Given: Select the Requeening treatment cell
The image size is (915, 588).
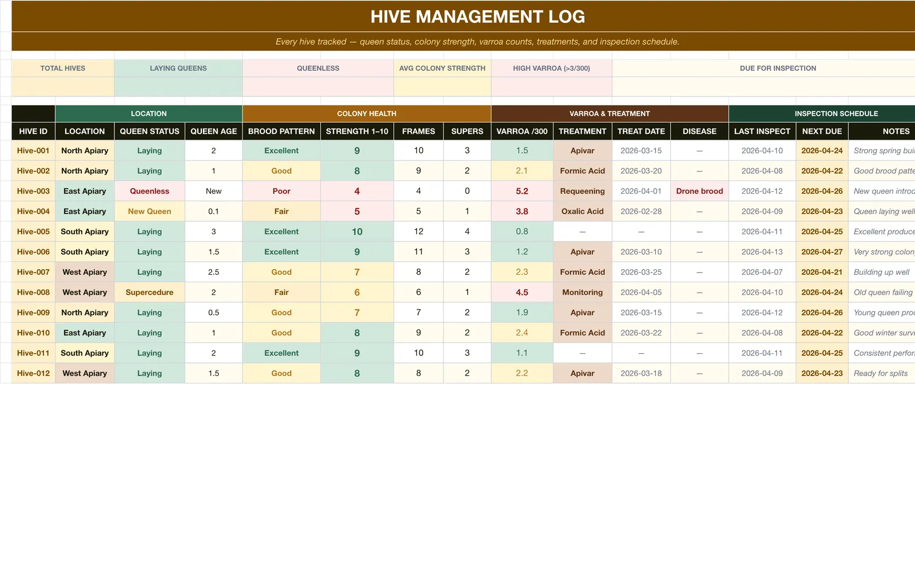Looking at the screenshot, I should pos(582,191).
